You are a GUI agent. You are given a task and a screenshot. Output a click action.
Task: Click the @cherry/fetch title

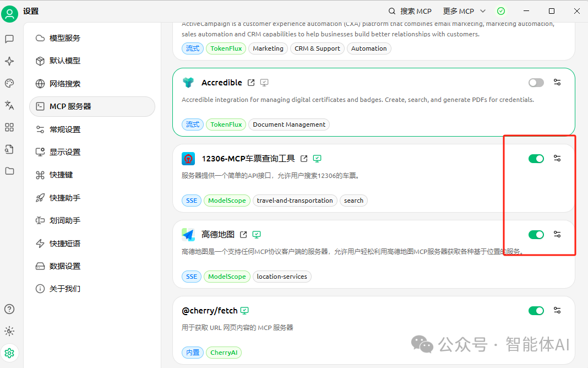[x=210, y=311]
